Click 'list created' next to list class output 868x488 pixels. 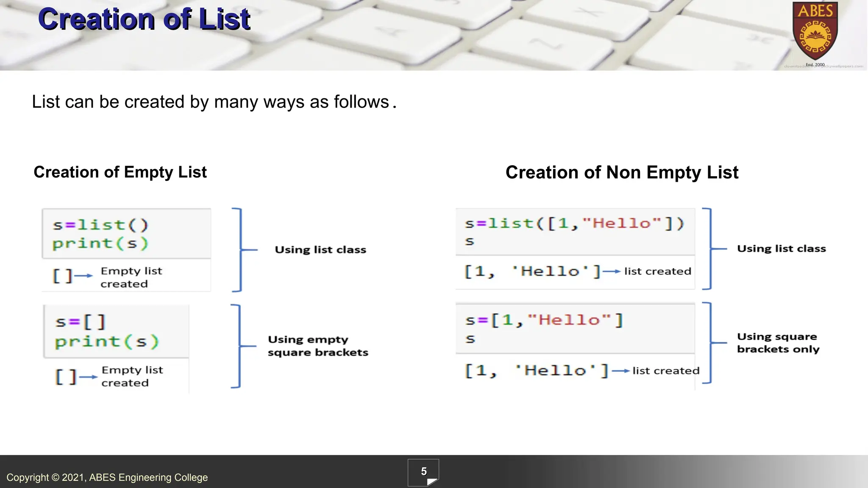tap(657, 271)
